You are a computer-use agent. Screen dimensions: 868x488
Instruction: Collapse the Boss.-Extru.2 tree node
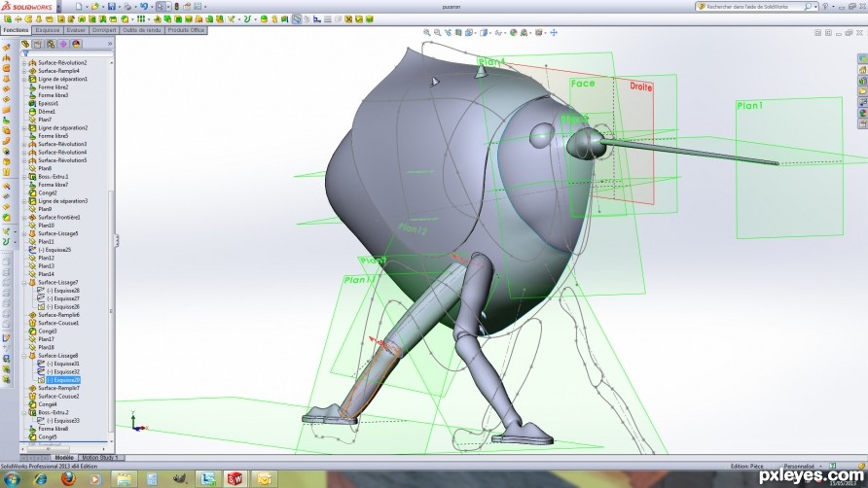[24, 413]
